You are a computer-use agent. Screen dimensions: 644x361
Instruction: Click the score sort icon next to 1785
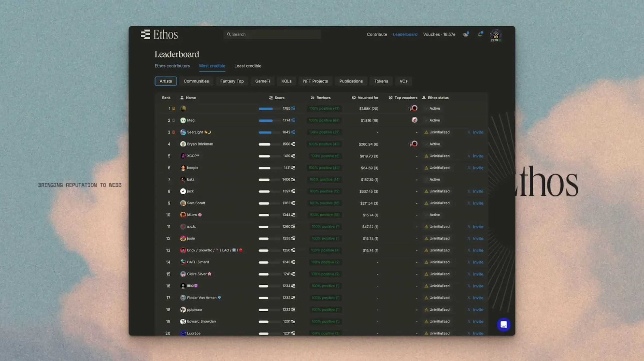[x=293, y=109]
